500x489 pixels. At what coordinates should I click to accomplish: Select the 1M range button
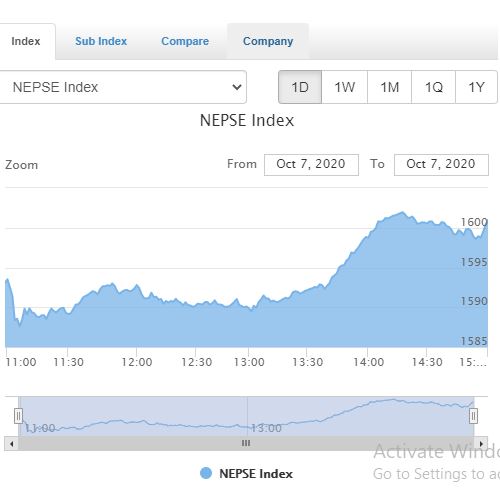pyautogui.click(x=390, y=87)
